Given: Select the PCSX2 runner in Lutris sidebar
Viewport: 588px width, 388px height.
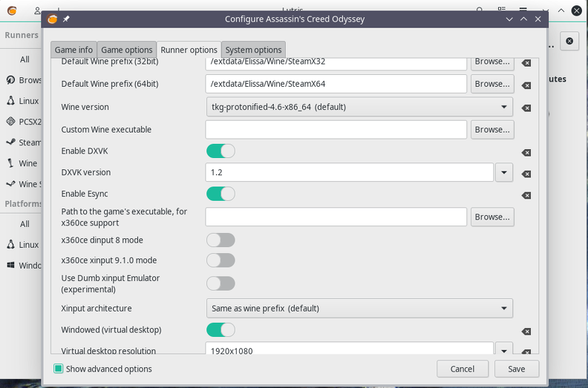Looking at the screenshot, I should [23, 122].
